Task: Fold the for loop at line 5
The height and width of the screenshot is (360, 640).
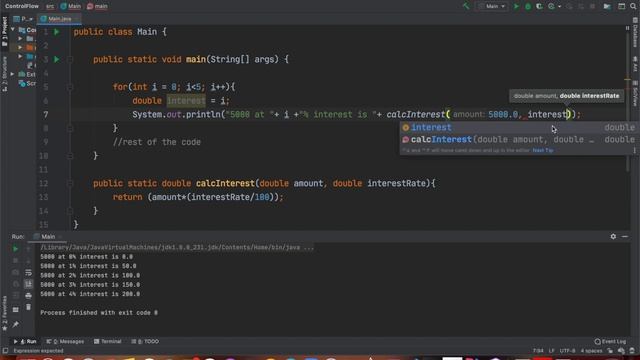Action: click(x=70, y=87)
